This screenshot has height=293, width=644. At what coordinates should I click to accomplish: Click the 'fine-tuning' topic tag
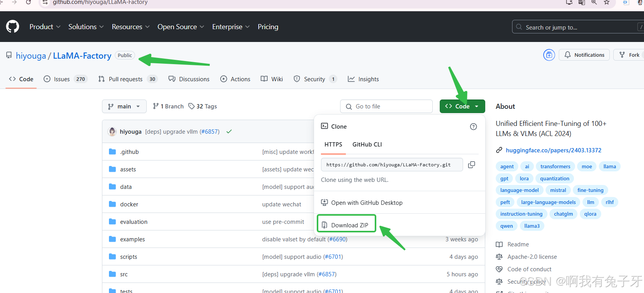[x=590, y=190]
